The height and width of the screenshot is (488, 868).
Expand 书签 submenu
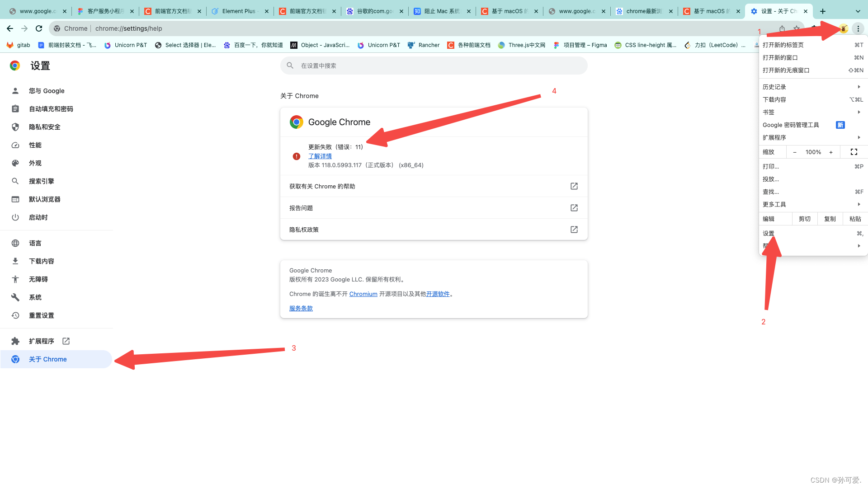click(813, 112)
